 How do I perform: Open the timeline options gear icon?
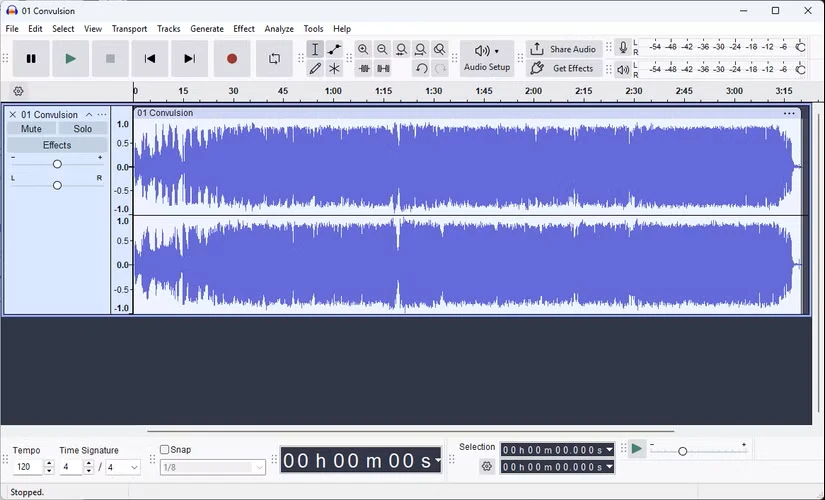coord(18,91)
